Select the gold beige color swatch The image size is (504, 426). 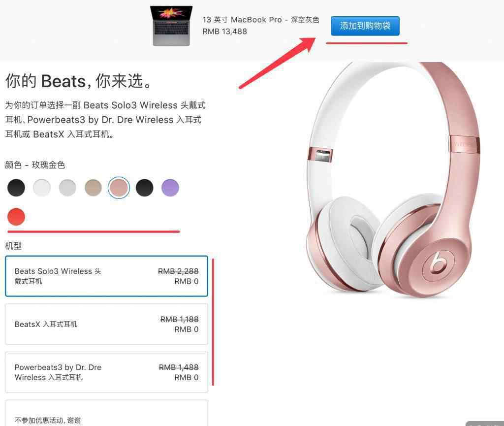93,188
